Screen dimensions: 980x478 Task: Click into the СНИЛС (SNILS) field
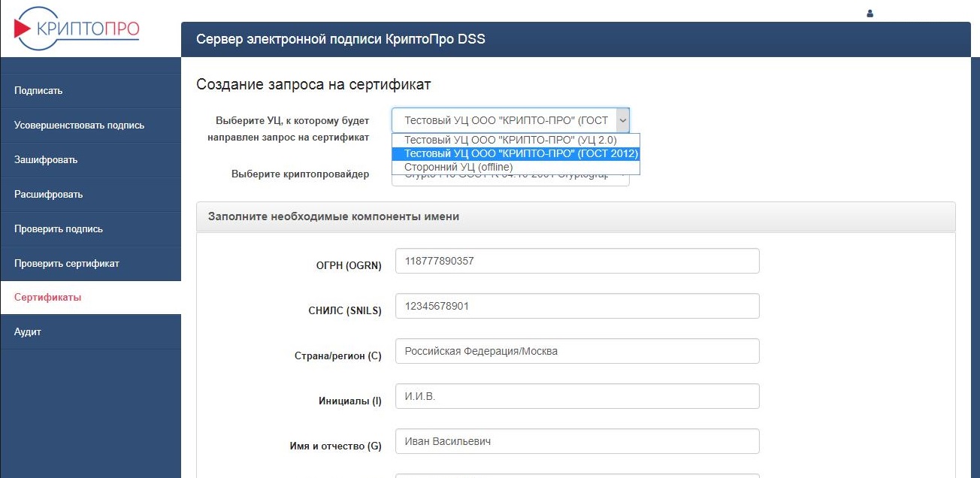pos(576,306)
